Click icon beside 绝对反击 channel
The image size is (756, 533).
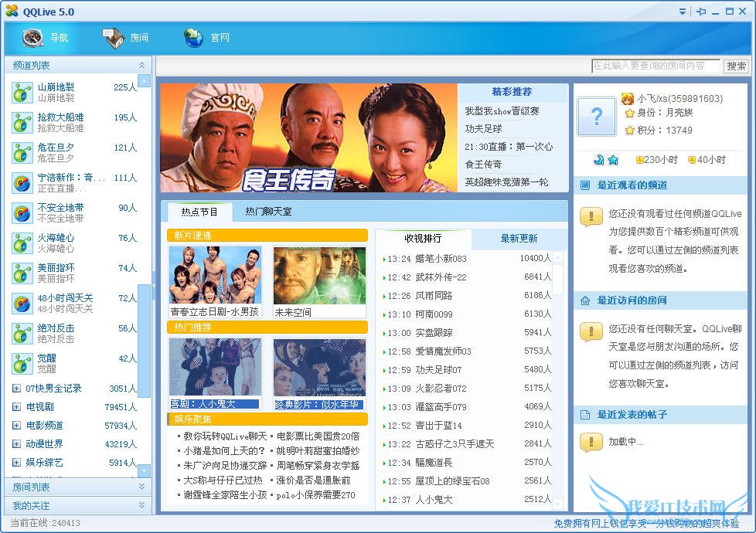[x=22, y=334]
